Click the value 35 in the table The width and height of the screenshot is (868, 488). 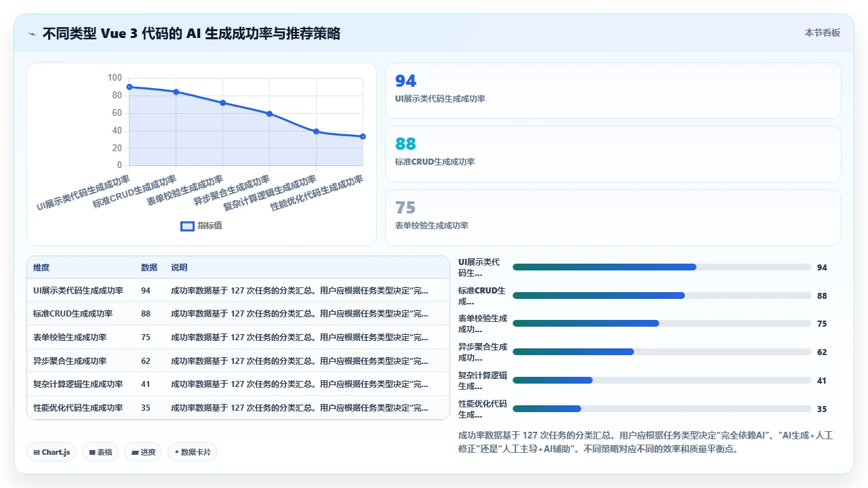click(146, 408)
